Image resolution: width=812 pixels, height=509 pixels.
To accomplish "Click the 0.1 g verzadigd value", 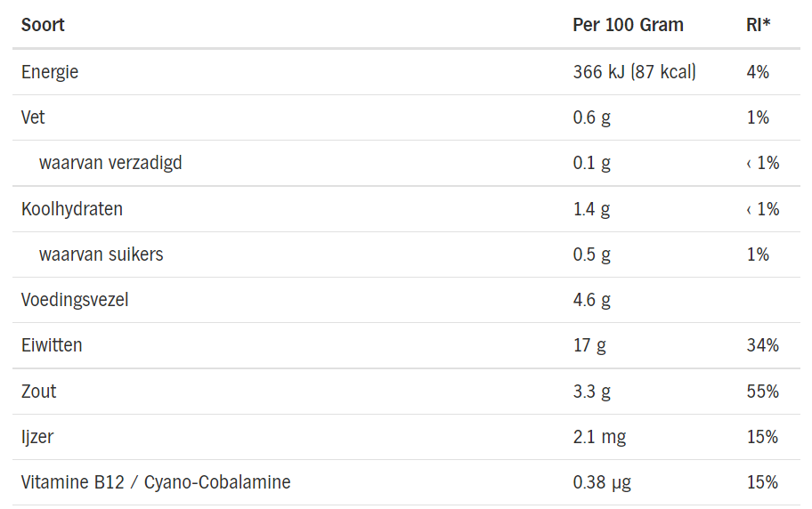I will pos(591,163).
